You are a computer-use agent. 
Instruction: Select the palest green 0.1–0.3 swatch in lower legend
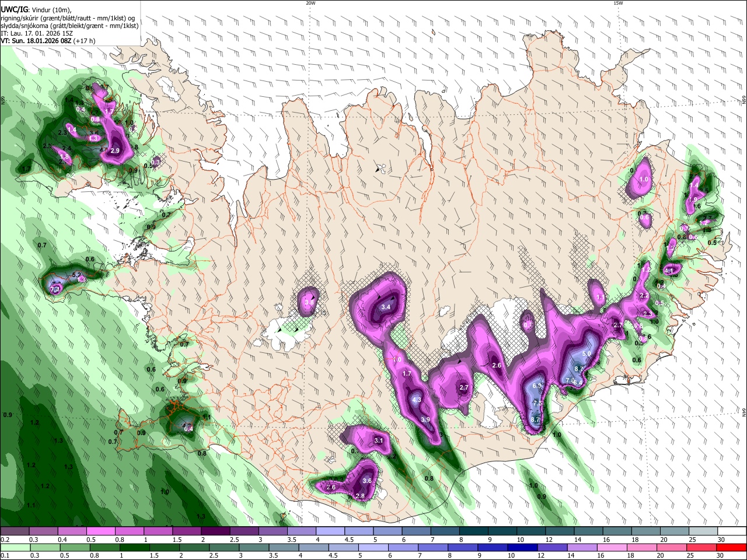16,547
